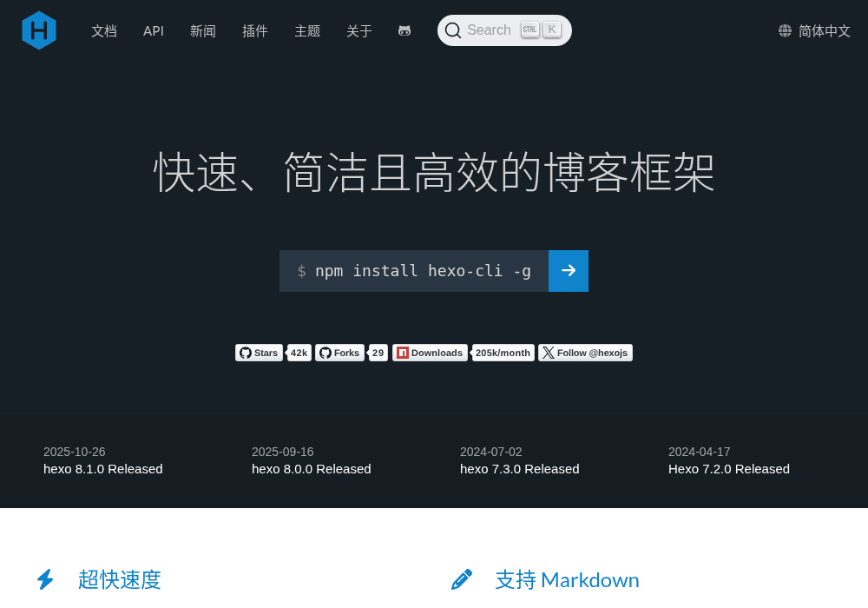Open the 关于 menu item
Viewport: 868px width, 608px height.
[359, 31]
